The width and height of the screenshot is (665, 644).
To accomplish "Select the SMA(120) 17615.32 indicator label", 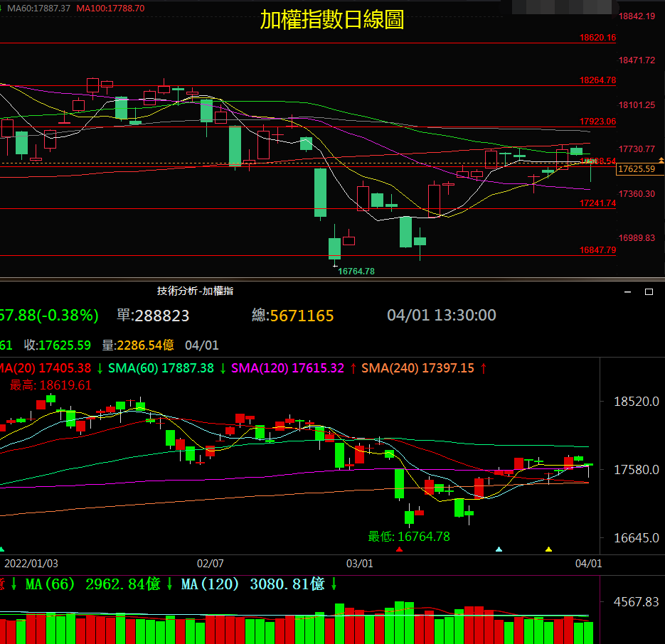I will pyautogui.click(x=287, y=368).
